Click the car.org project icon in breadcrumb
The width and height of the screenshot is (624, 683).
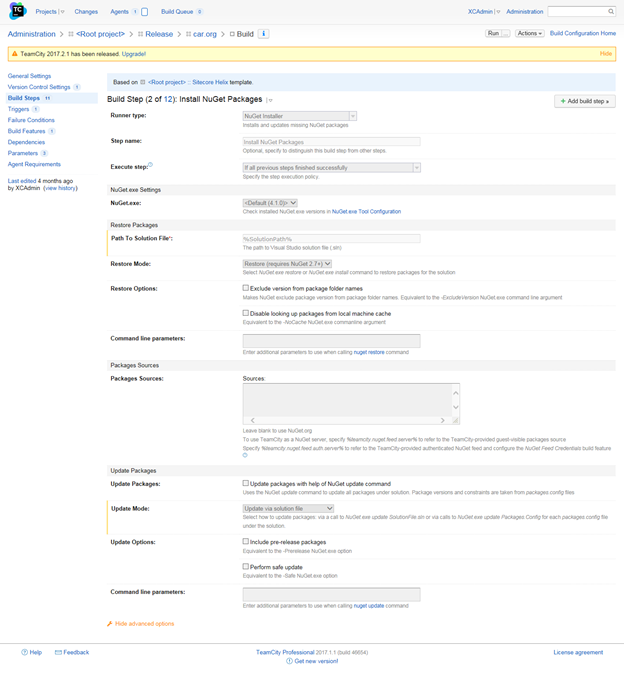[189, 34]
